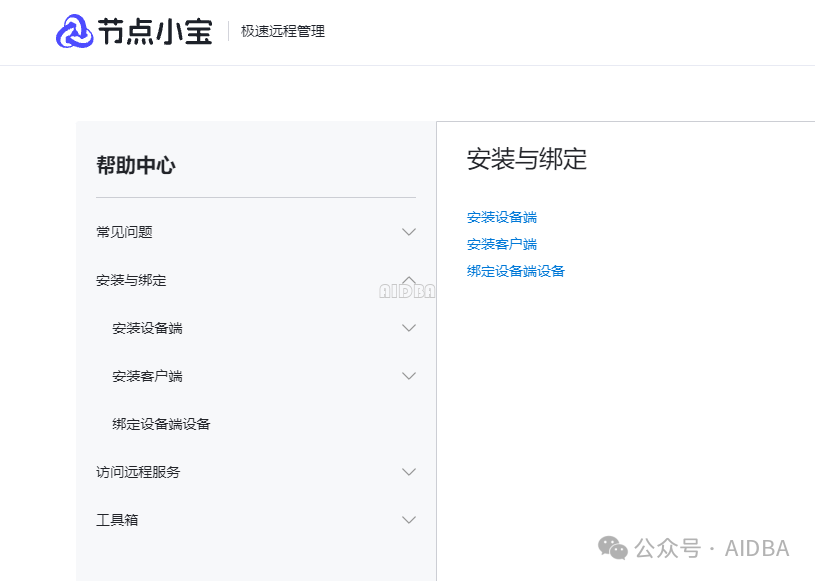This screenshot has height=581, width=815.
Task: Expand the 安装客户端 submenu chevron
Action: click(x=408, y=376)
